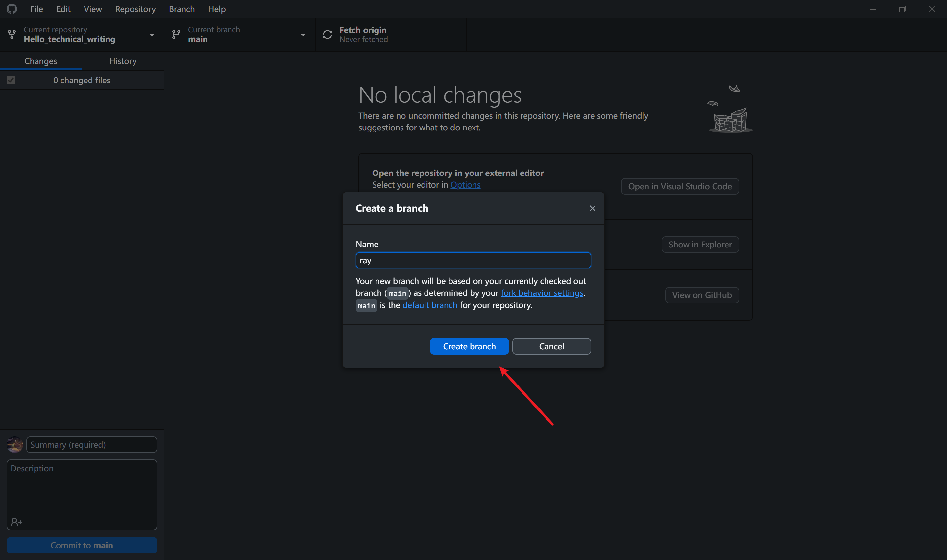Click the branch Name input field
This screenshot has width=947, height=560.
click(473, 260)
